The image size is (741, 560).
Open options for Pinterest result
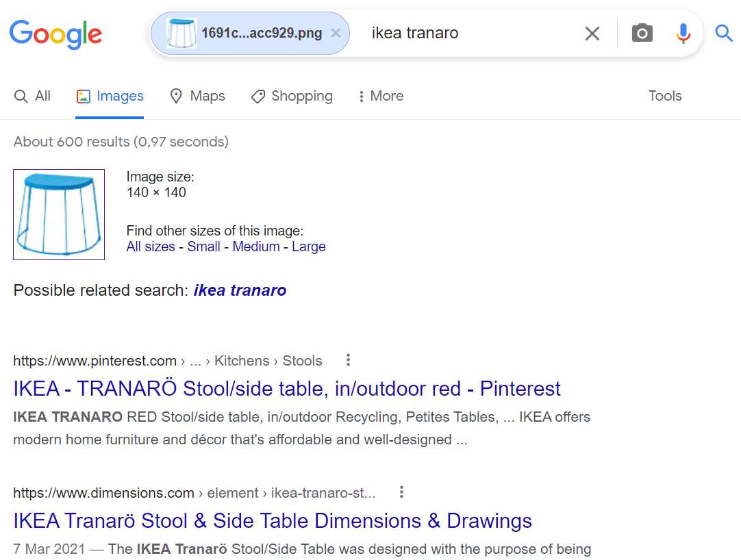349,360
